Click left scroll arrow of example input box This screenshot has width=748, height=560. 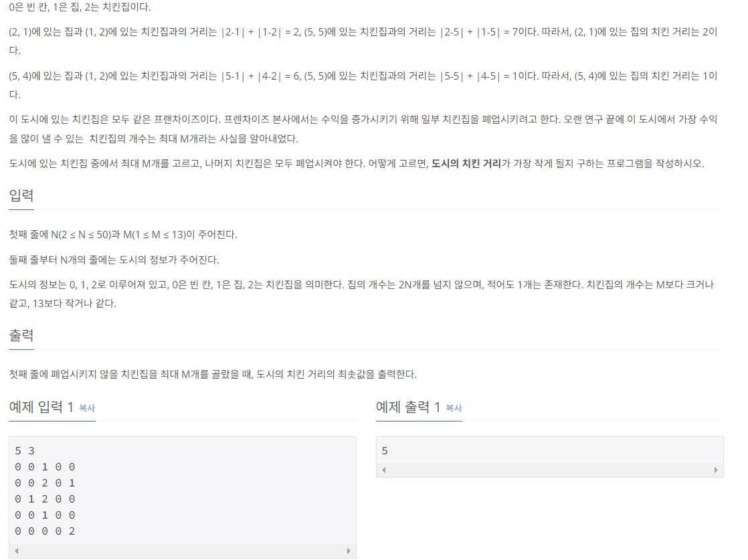coord(17,551)
